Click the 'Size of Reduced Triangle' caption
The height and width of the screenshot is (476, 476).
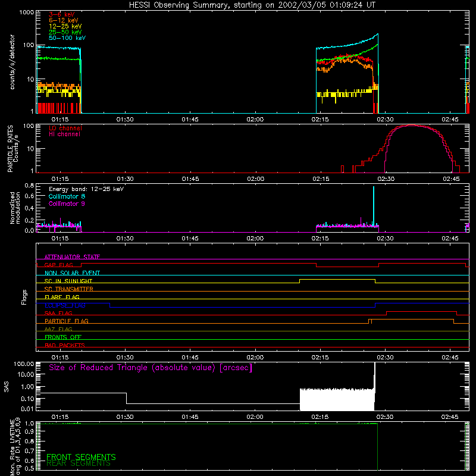point(151,368)
